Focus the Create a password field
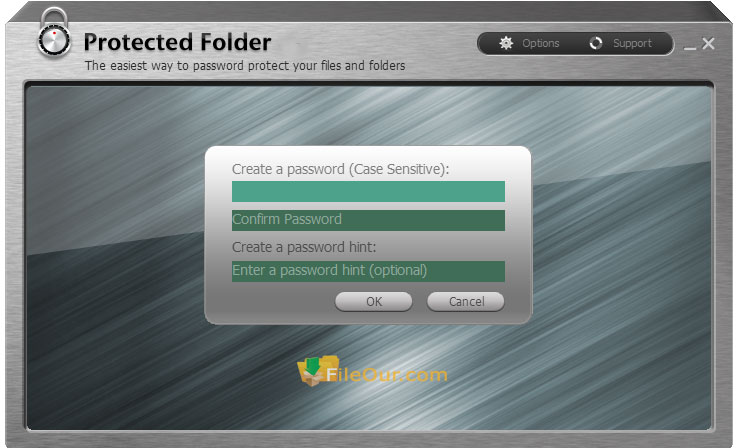Screen dimensions: 736x448 pyautogui.click(x=368, y=192)
